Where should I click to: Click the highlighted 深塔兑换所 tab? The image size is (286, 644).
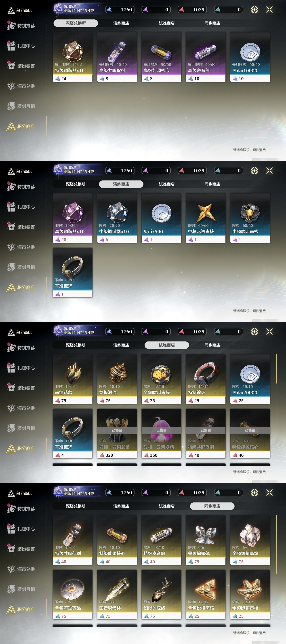76,23
